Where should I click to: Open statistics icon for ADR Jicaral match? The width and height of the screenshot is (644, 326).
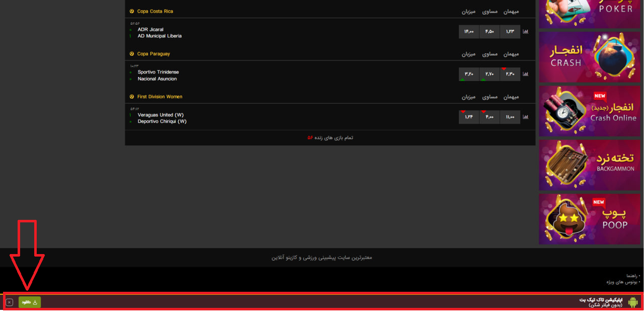(x=525, y=32)
